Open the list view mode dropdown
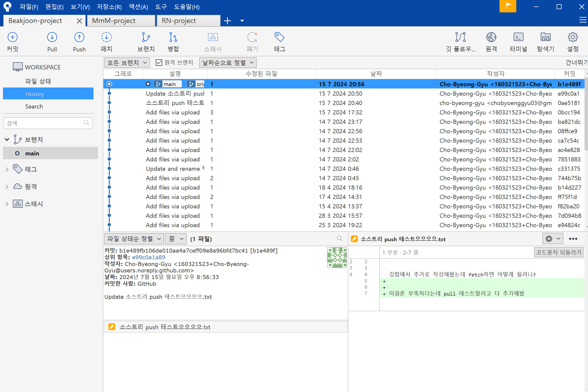The image size is (588, 392). click(x=176, y=239)
